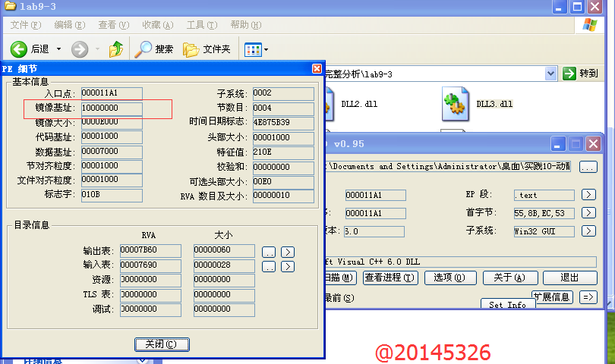
Task: Open the Search (搜索) magnifier tool
Action: [143, 49]
